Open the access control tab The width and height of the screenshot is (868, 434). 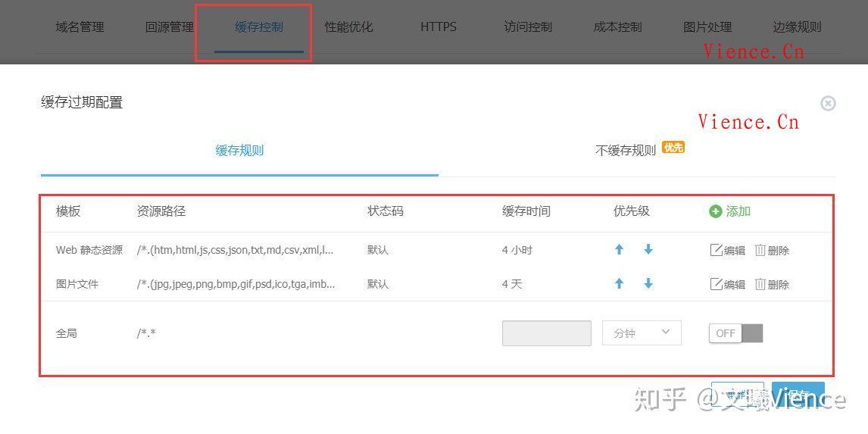pos(528,27)
